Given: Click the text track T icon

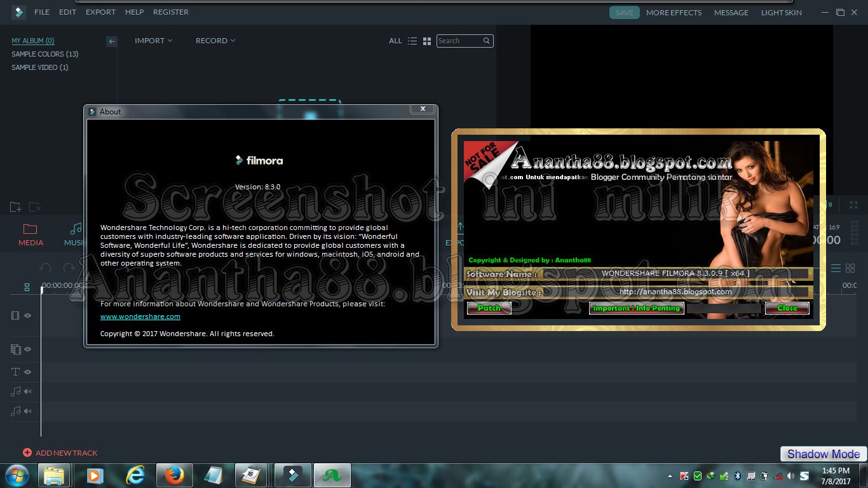Looking at the screenshot, I should pos(16,372).
